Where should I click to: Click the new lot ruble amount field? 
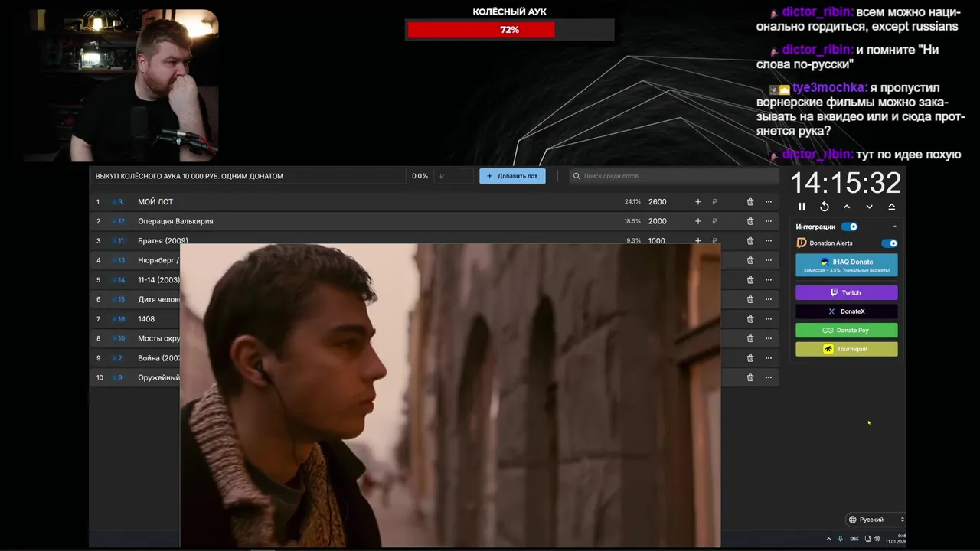coord(455,176)
